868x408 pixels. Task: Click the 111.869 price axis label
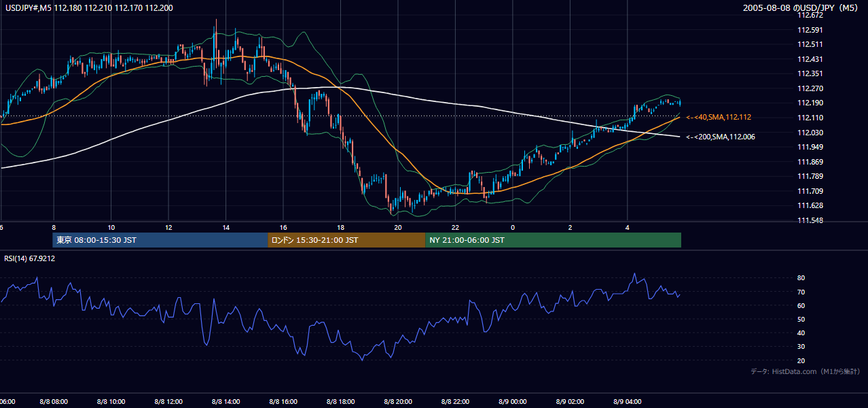coord(810,162)
